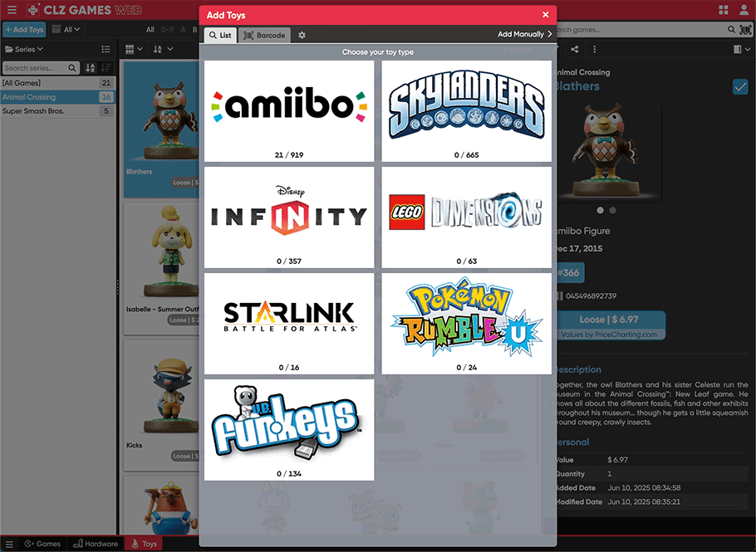Open the All collection dropdown
The height and width of the screenshot is (552, 756).
tap(66, 29)
